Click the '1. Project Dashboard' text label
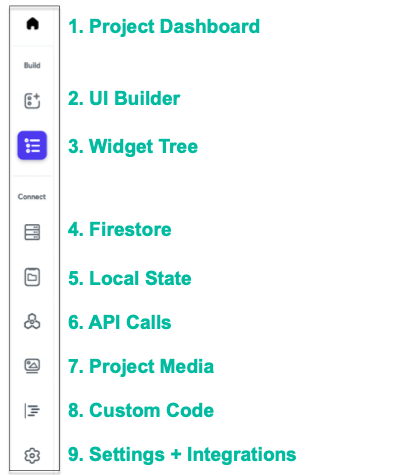393x475 pixels. pos(164,27)
